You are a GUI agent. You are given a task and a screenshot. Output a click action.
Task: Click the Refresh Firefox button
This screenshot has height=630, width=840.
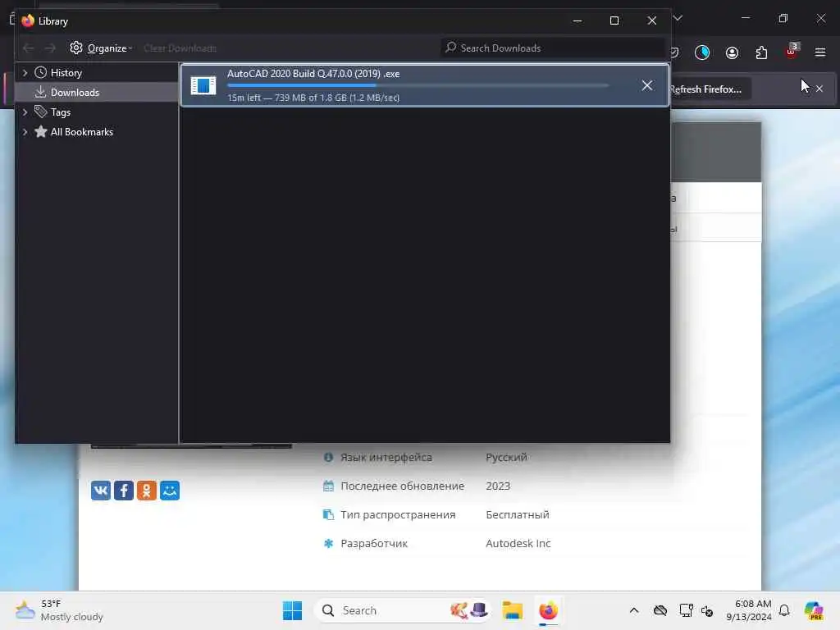(x=710, y=89)
